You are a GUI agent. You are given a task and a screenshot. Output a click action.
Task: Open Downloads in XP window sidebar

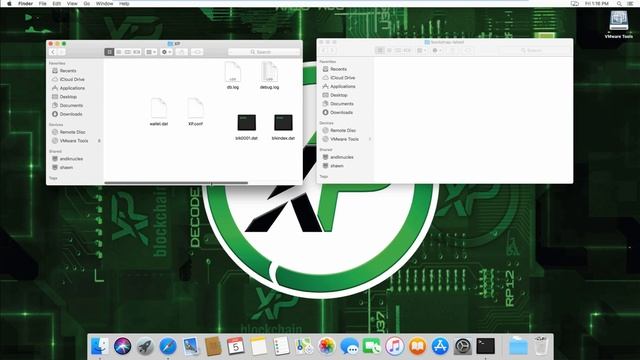(71, 114)
